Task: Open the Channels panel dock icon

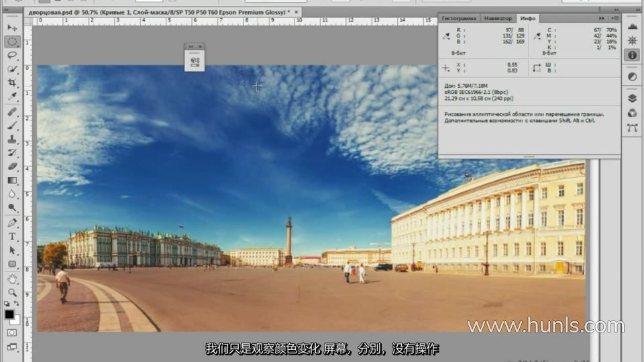Action: (632, 113)
